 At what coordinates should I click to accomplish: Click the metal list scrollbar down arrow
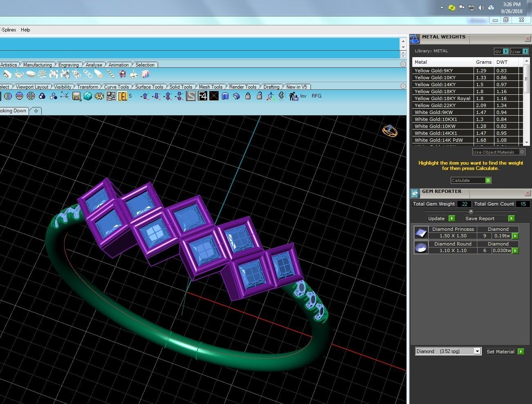(527, 142)
